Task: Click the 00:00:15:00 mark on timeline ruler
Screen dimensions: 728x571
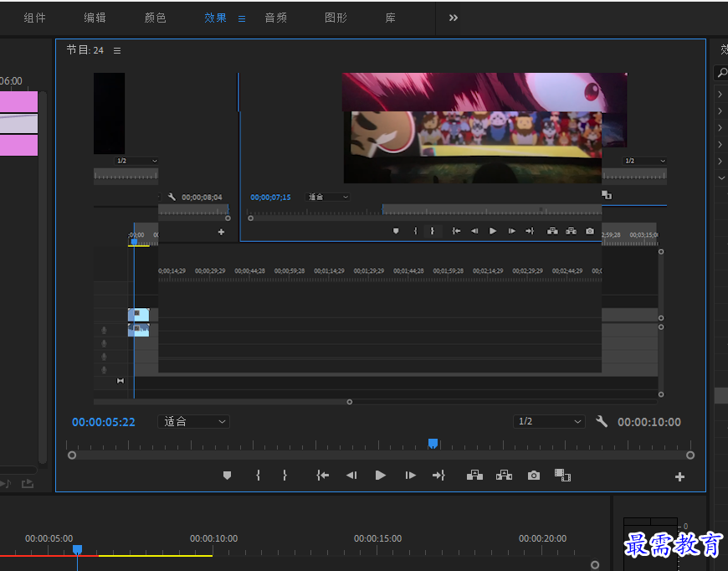Action: tap(377, 538)
